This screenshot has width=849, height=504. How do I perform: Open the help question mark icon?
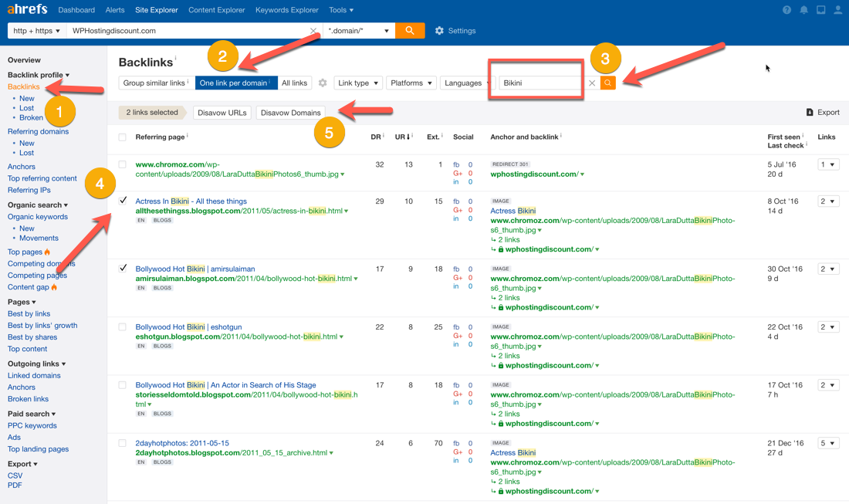click(786, 10)
